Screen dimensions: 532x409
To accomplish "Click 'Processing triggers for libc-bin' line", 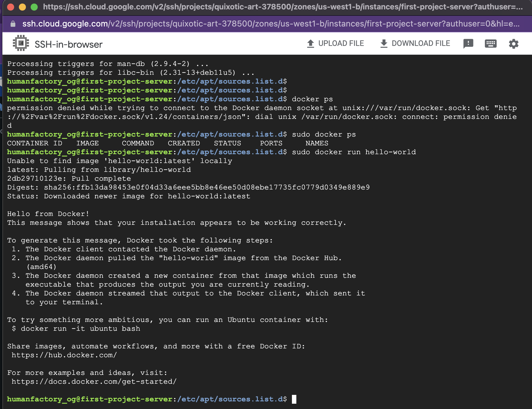I will click(131, 73).
